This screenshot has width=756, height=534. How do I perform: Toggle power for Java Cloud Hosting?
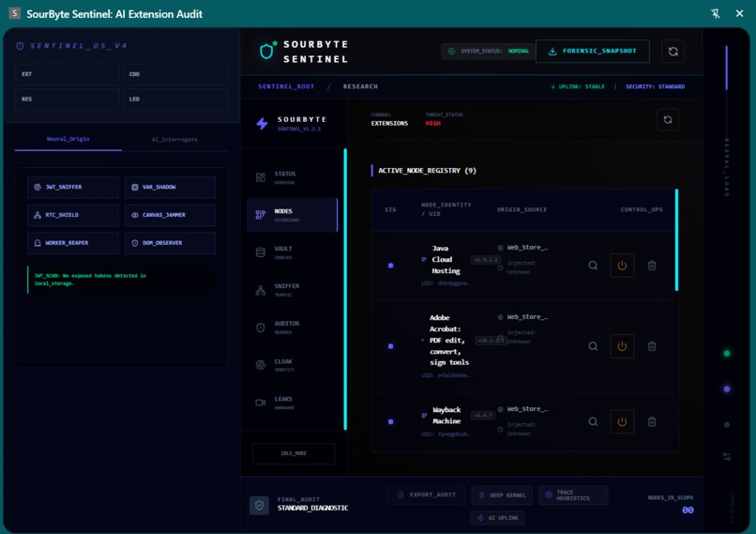(622, 266)
